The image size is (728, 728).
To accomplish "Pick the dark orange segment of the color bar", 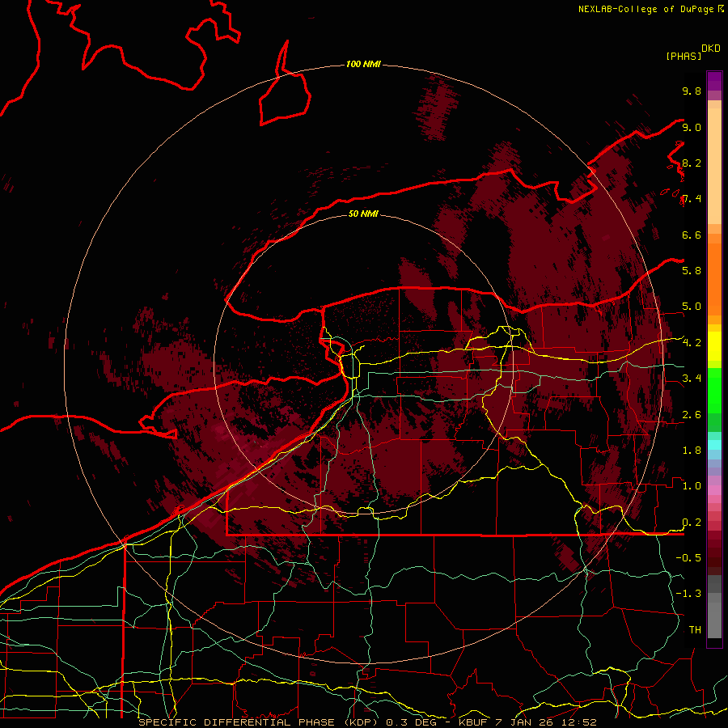I will tap(714, 279).
